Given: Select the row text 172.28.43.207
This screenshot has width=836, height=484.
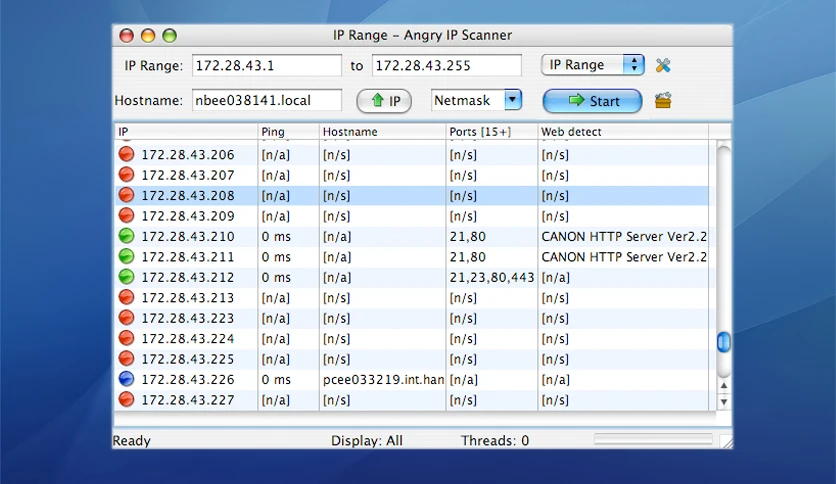Looking at the screenshot, I should pos(188,175).
